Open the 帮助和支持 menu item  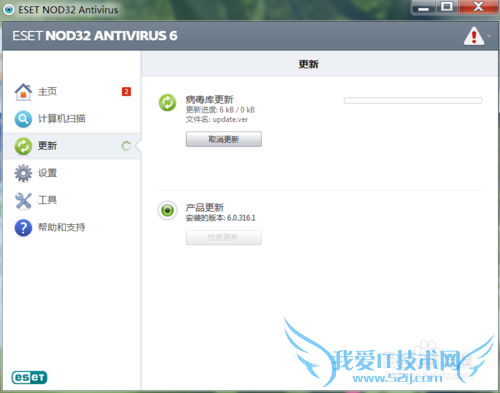[72, 228]
